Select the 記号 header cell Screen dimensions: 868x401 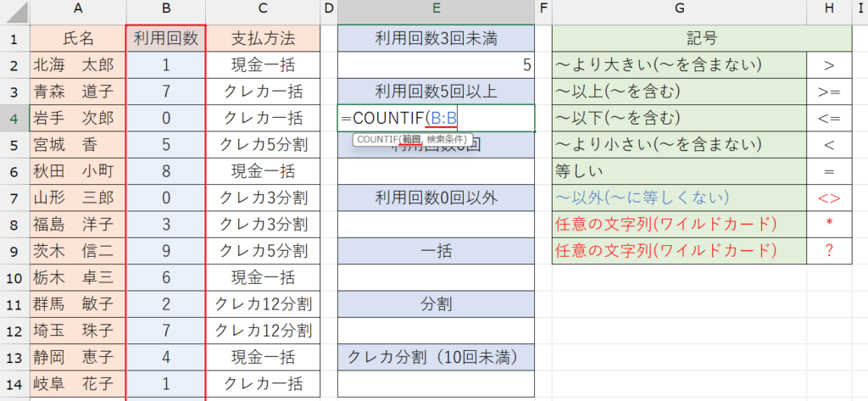(702, 39)
